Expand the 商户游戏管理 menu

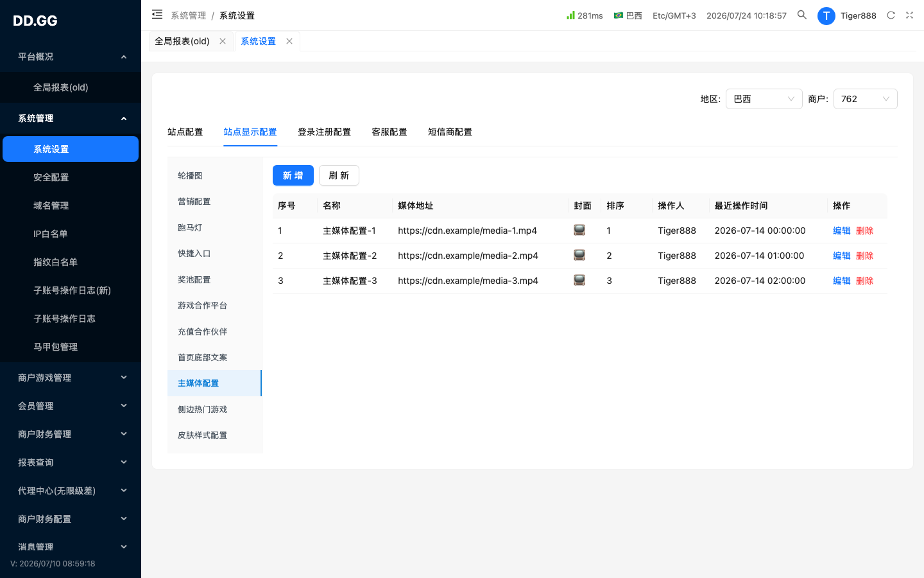71,378
